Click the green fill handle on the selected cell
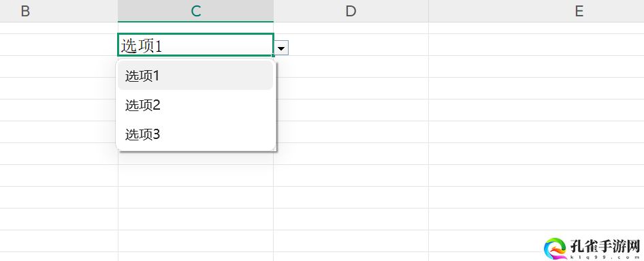 pos(274,55)
